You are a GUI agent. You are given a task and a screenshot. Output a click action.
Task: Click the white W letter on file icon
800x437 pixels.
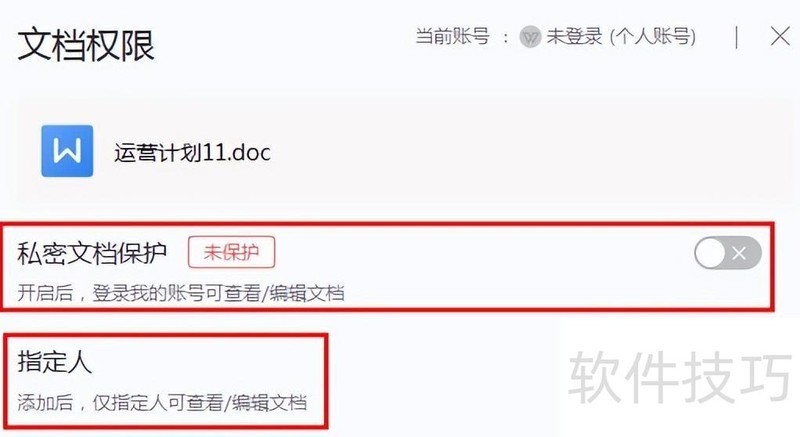[67, 151]
